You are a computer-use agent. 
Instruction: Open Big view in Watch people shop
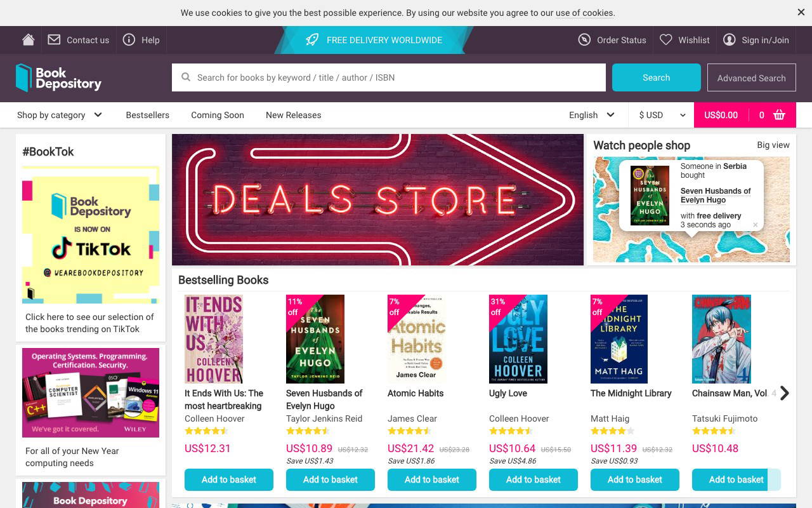tap(773, 145)
